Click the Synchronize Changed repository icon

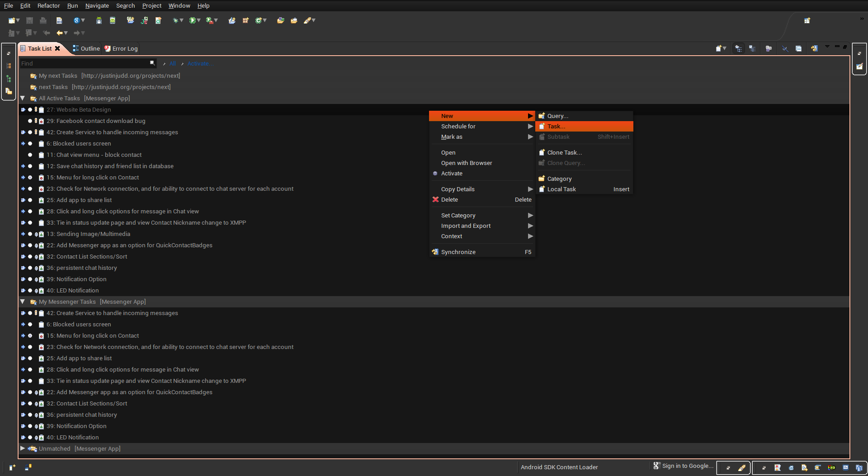[814, 48]
